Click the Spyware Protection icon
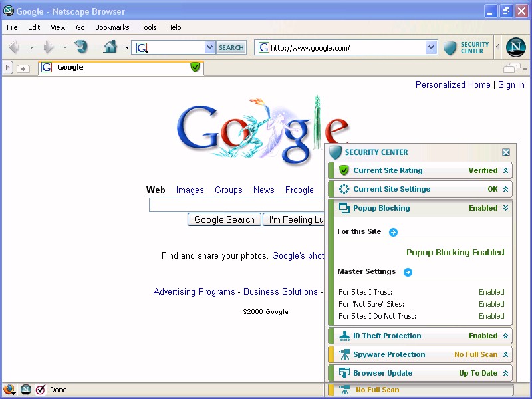 (x=344, y=354)
